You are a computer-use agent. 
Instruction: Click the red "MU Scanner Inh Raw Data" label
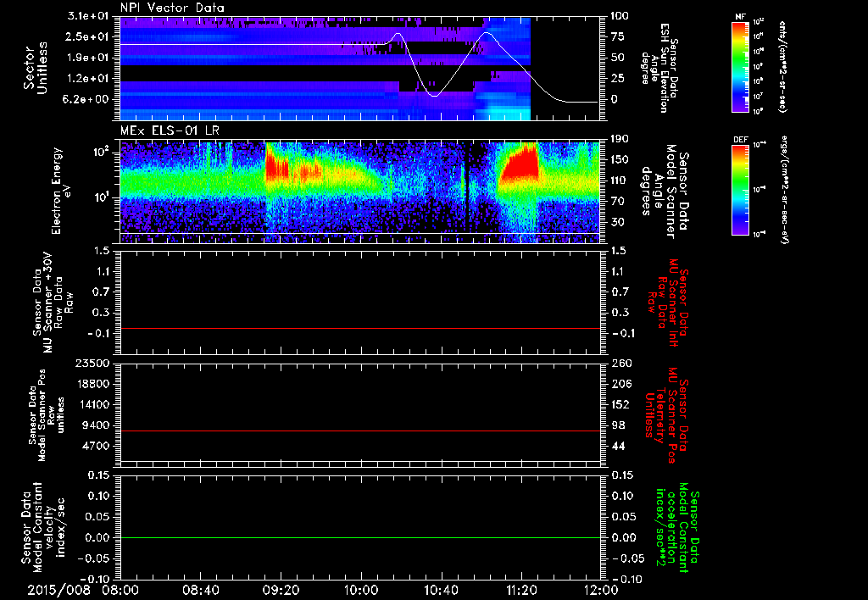668,303
